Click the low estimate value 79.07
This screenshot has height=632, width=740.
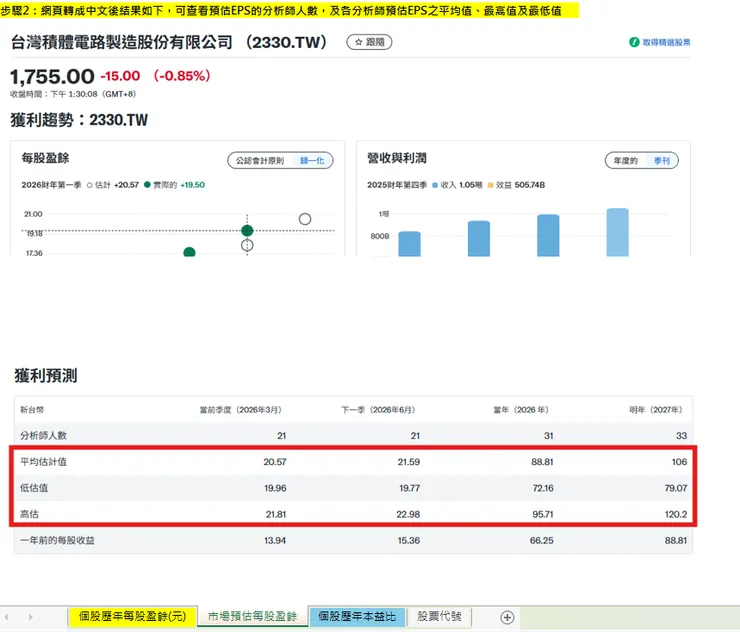coord(676,488)
